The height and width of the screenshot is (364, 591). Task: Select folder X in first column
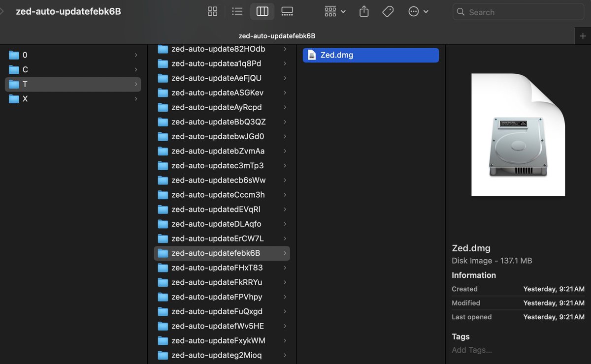click(x=73, y=99)
